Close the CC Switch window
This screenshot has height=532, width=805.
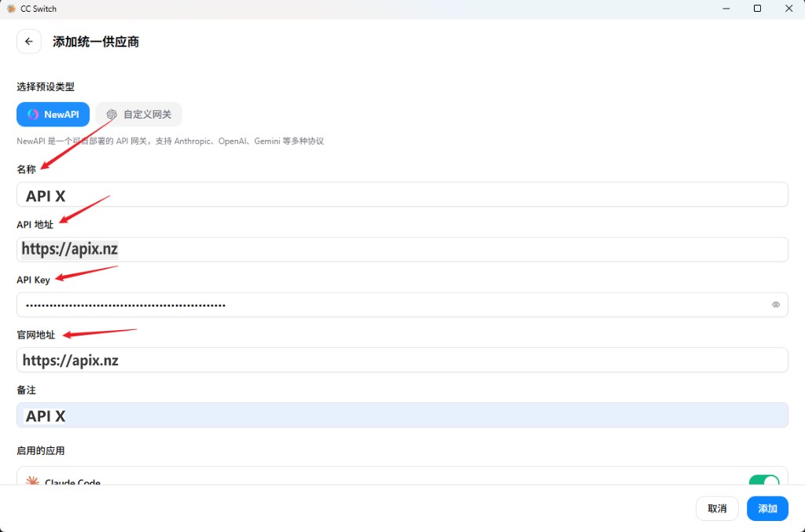789,9
